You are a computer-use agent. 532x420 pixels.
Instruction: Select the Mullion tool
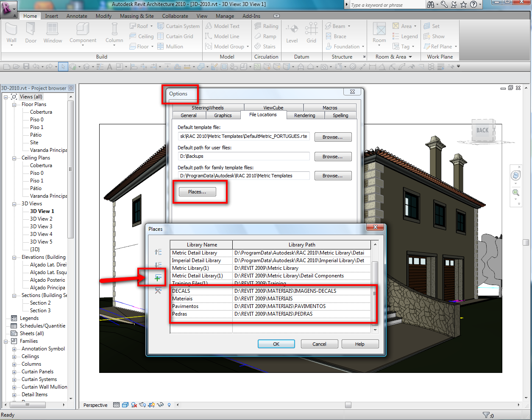170,47
